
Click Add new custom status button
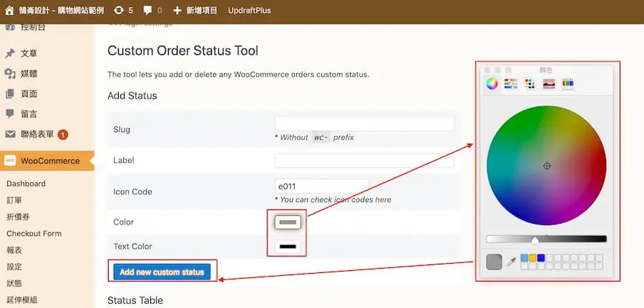click(x=162, y=272)
